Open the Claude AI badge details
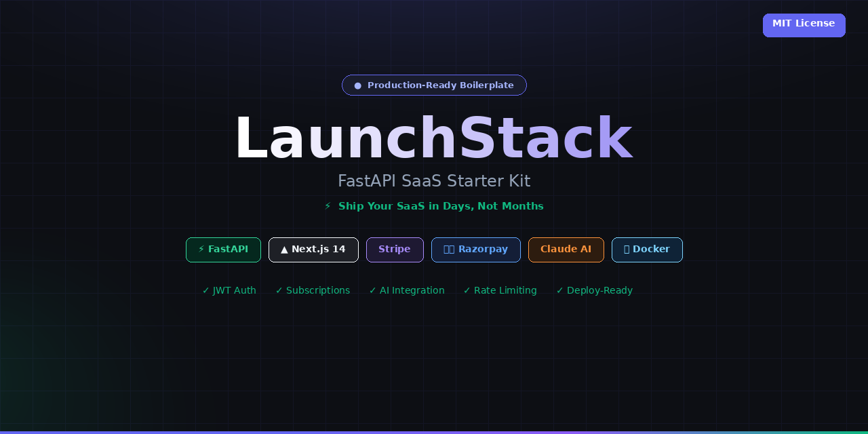The width and height of the screenshot is (868, 434). pos(566,250)
